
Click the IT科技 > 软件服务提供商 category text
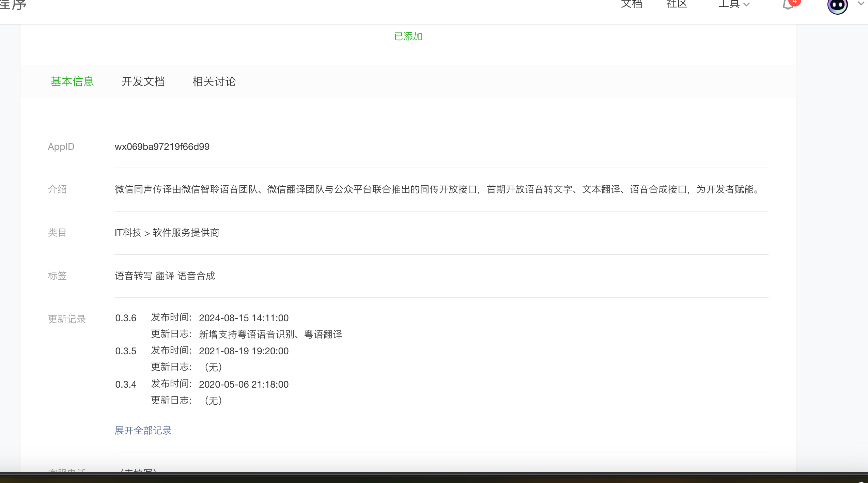(x=167, y=233)
